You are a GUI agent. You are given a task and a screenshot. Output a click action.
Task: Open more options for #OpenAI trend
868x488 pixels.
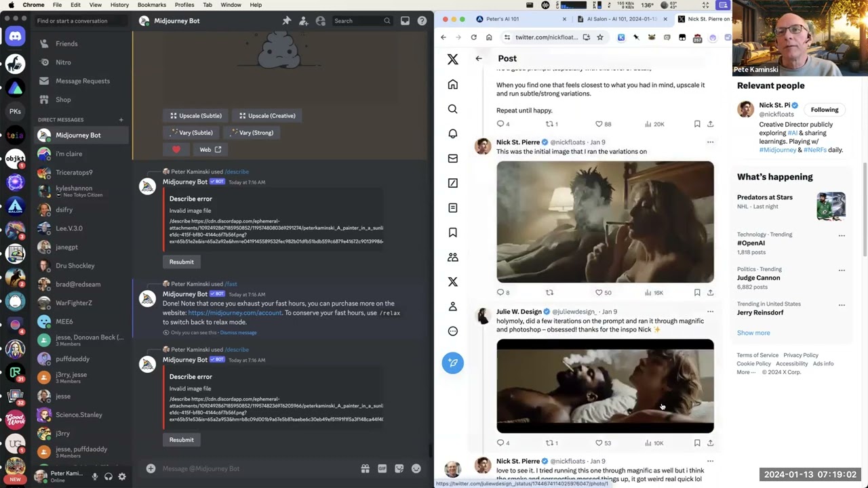[x=842, y=236]
